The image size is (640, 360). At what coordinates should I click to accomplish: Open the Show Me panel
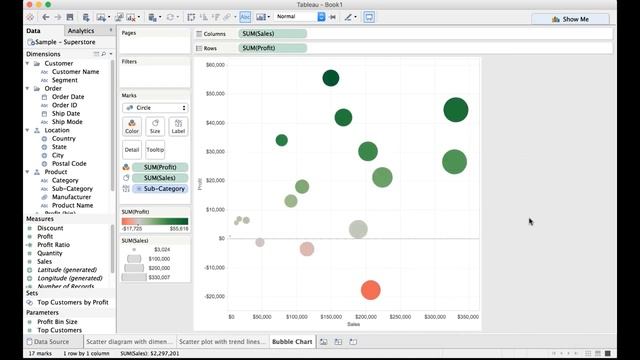[570, 19]
